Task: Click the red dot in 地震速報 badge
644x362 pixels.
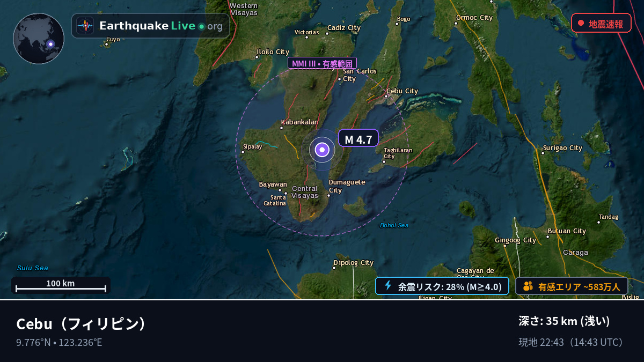Action: click(x=581, y=23)
